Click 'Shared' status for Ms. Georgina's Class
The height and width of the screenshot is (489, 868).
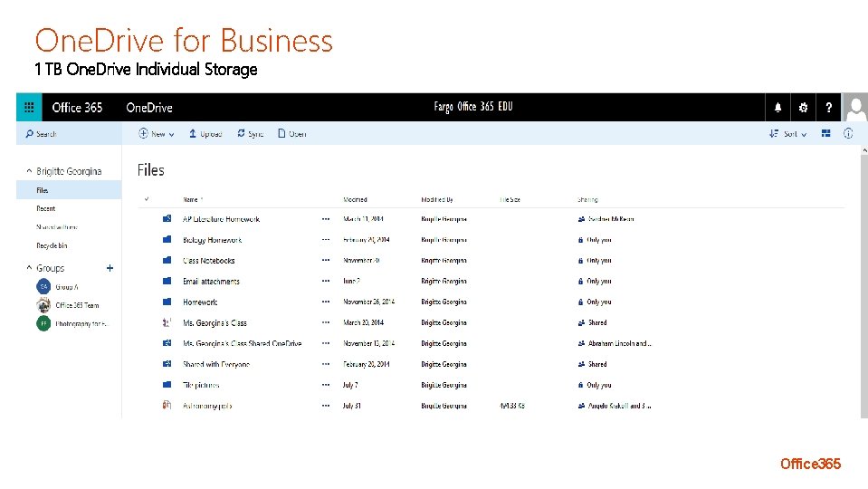(x=597, y=322)
